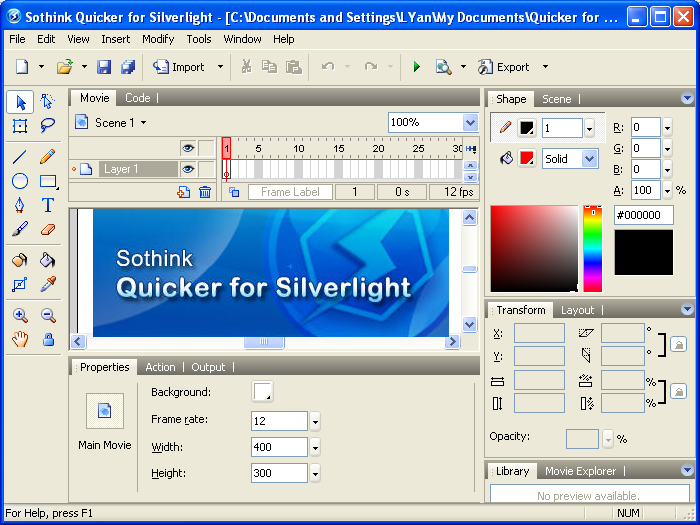Toggle visibility of Layer 1
The width and height of the screenshot is (700, 525).
188,169
